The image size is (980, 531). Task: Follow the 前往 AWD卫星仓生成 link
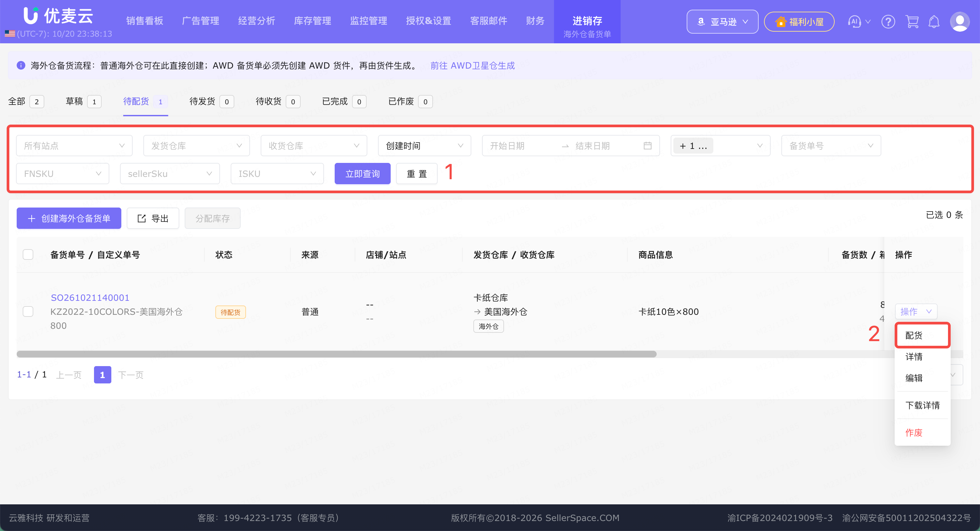pyautogui.click(x=473, y=65)
